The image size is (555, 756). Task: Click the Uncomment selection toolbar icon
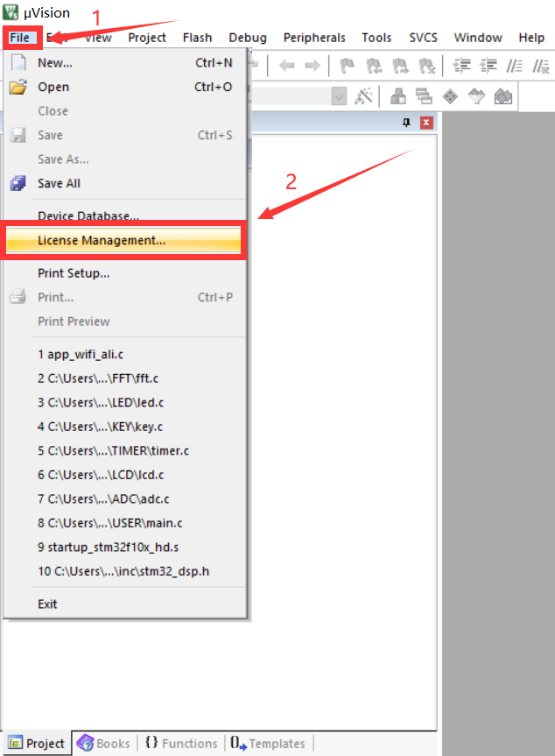point(541,65)
